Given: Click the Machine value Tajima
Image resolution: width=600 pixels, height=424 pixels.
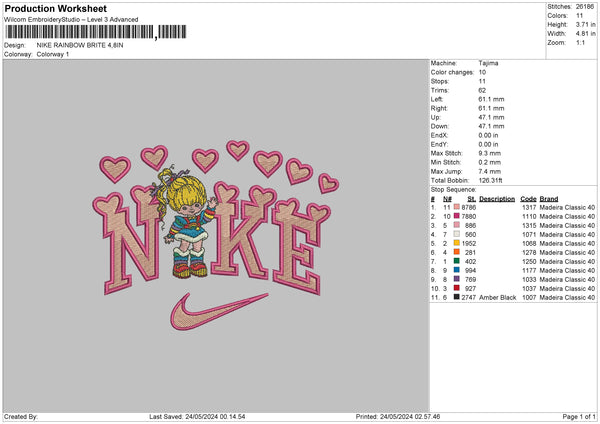Looking at the screenshot, I should (x=488, y=63).
